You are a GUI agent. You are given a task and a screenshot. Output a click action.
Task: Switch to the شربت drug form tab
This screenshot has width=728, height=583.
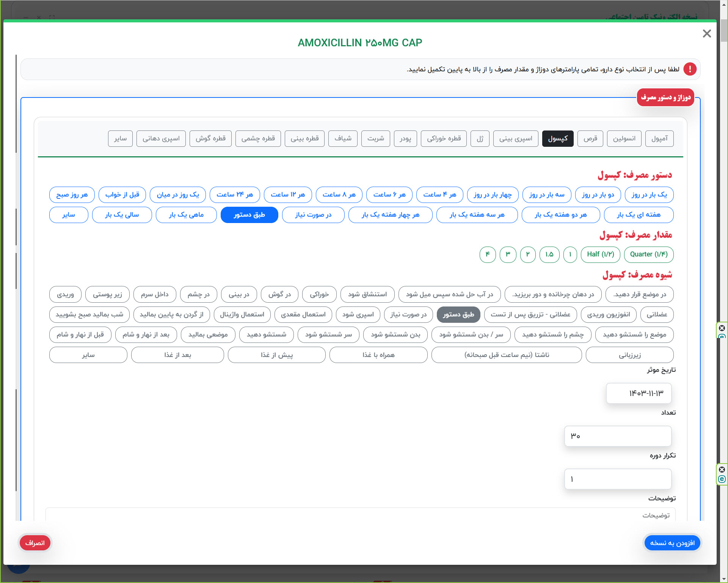375,138
